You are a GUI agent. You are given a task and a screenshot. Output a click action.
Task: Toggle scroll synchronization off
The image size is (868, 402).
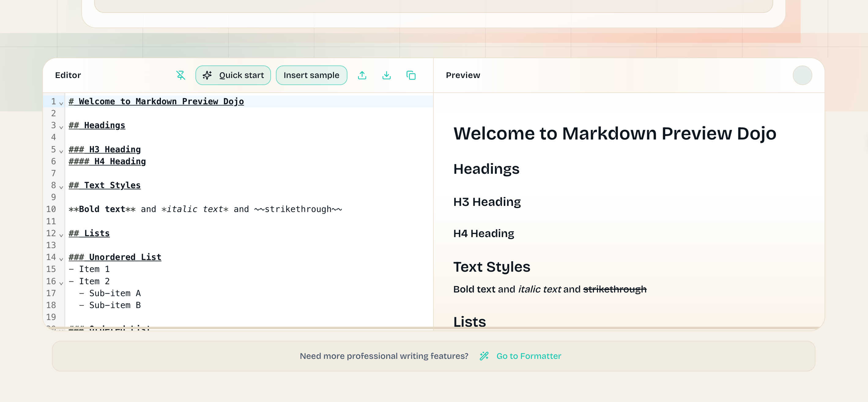[x=181, y=75]
